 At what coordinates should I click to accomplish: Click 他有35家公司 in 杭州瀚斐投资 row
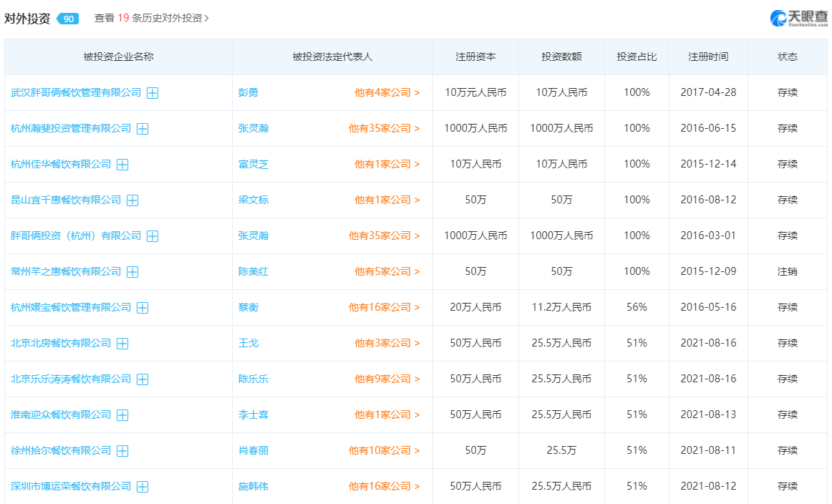384,128
